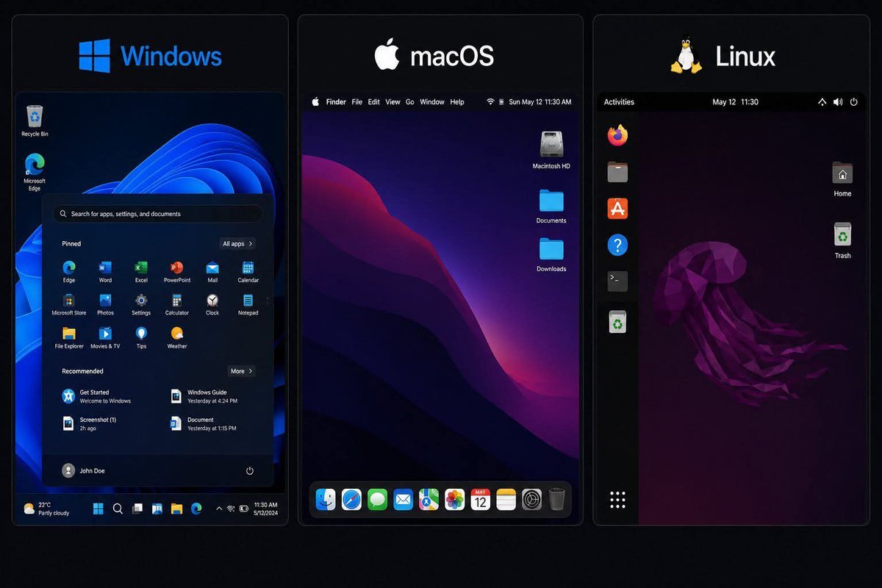
Task: Open File Explorer in Start menu pinned grid
Action: tap(69, 337)
